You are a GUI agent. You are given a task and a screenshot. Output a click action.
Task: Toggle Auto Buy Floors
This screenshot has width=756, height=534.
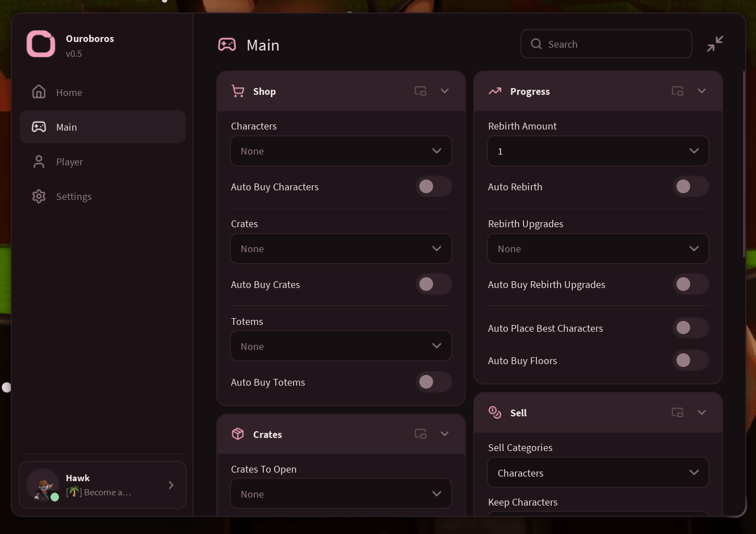tap(691, 360)
